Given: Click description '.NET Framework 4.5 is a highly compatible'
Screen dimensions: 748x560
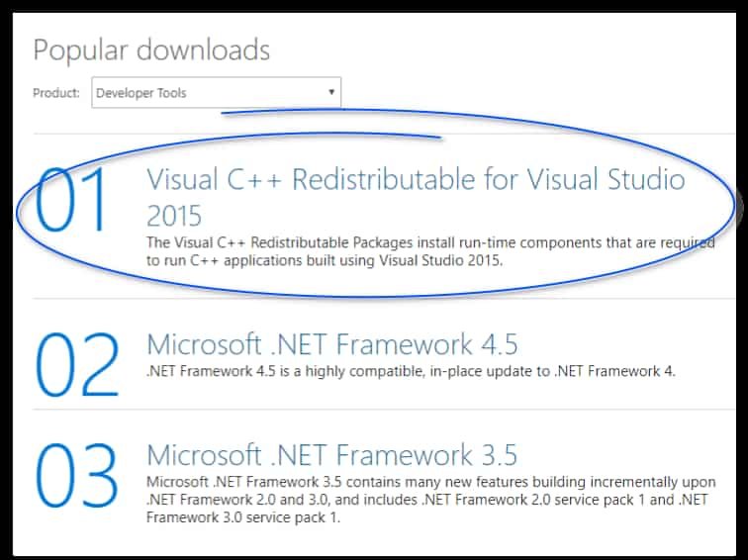Looking at the screenshot, I should [x=411, y=371].
